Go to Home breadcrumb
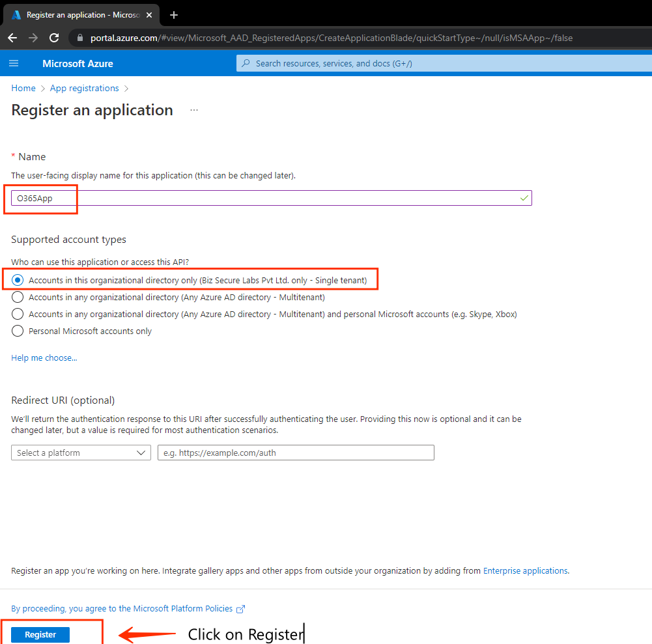 pos(23,88)
